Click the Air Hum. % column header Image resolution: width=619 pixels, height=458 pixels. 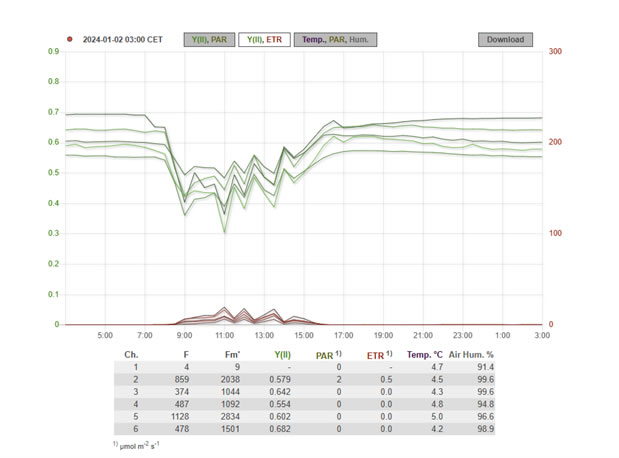[471, 354]
